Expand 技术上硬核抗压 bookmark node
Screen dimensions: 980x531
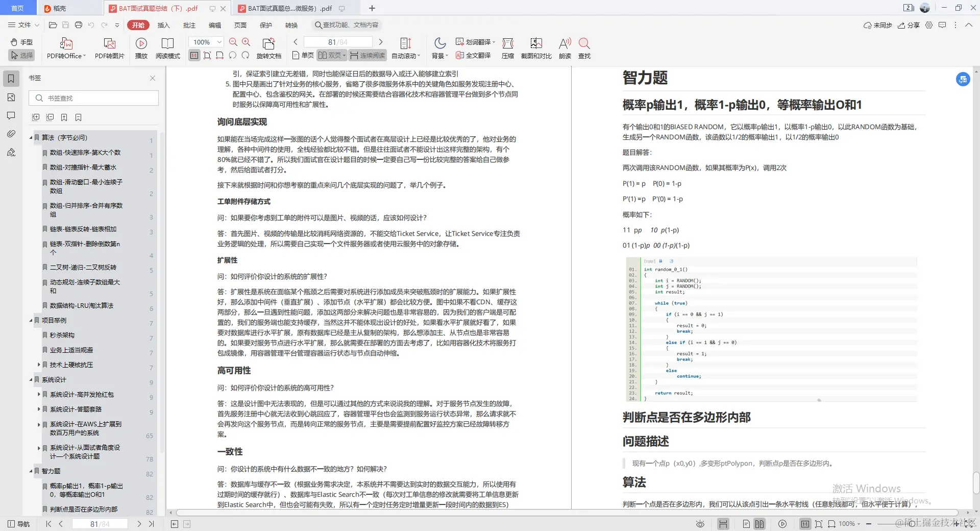(39, 365)
